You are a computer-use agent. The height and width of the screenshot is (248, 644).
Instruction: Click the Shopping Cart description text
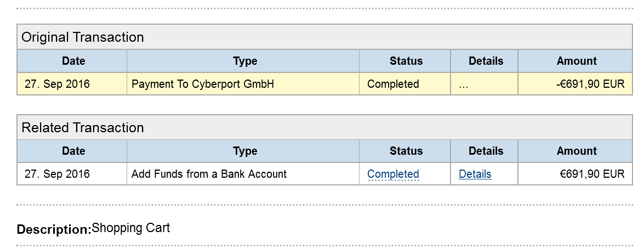[130, 228]
